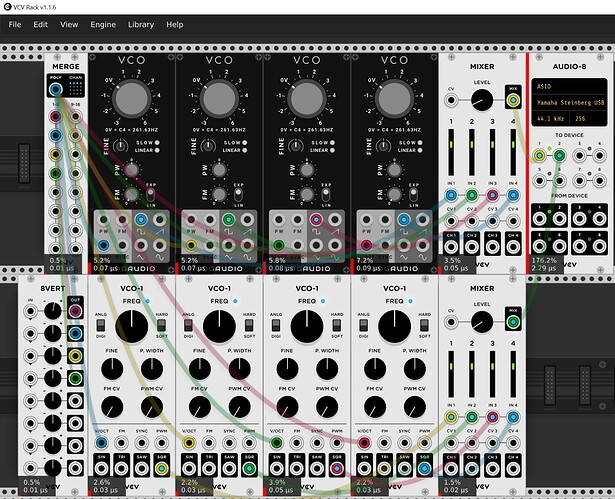The image size is (615, 499).
Task: Open the View menu
Action: click(69, 25)
